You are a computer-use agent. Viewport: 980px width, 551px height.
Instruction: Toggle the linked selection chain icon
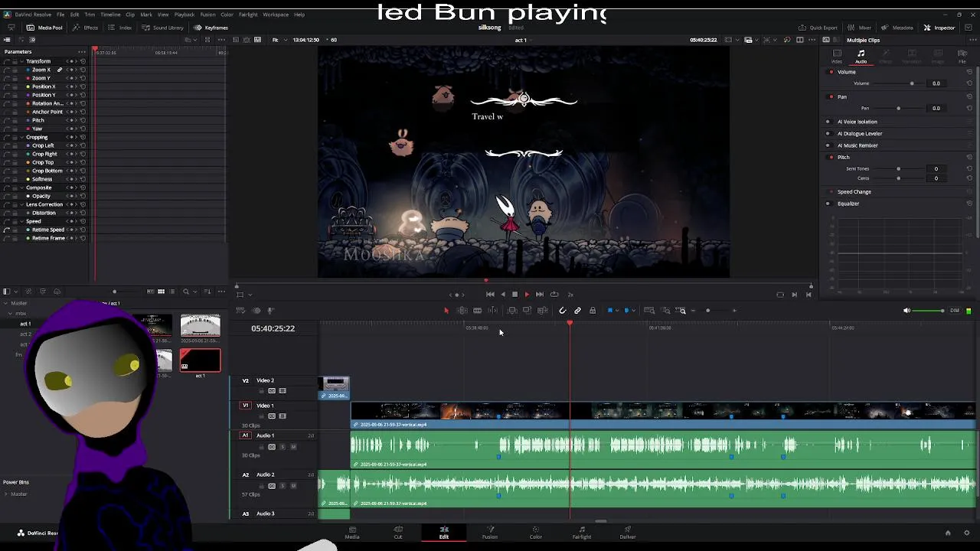[577, 311]
